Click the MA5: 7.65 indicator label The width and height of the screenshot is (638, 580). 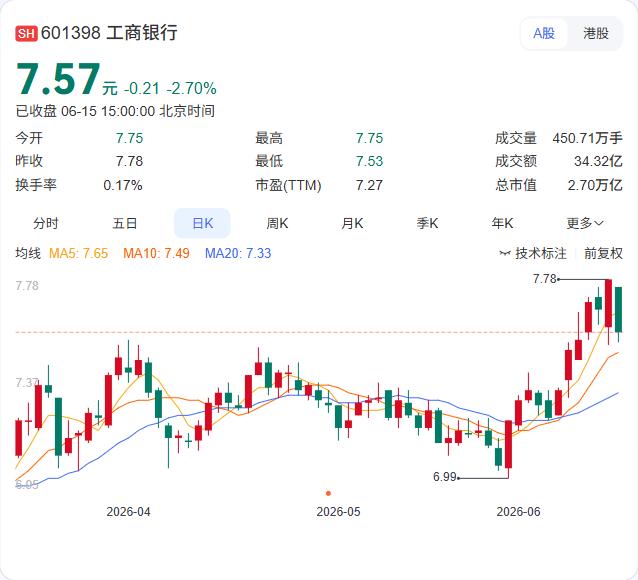[x=78, y=253]
